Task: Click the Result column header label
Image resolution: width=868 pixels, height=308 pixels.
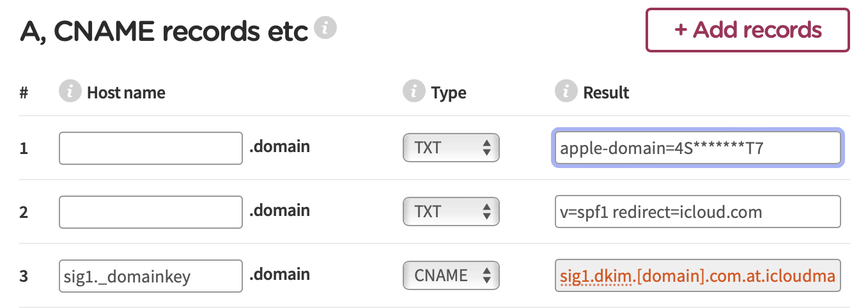Action: [x=606, y=93]
